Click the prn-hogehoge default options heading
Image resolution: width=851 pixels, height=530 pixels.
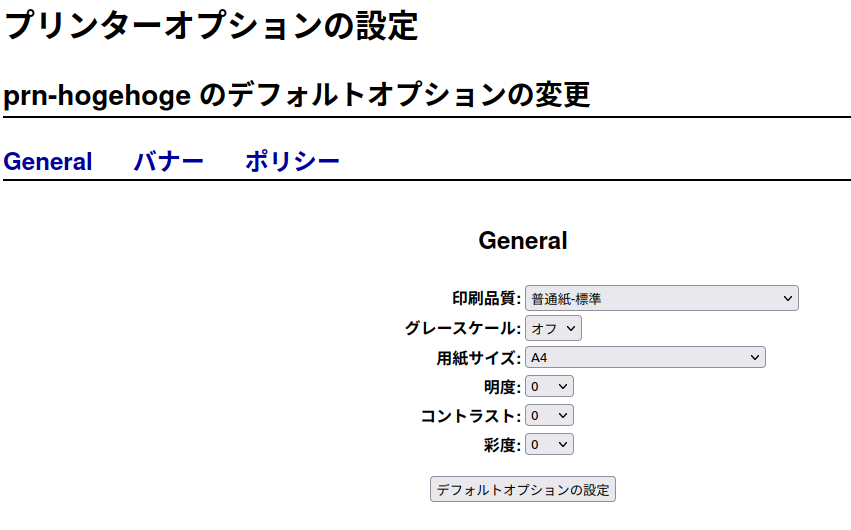(297, 95)
